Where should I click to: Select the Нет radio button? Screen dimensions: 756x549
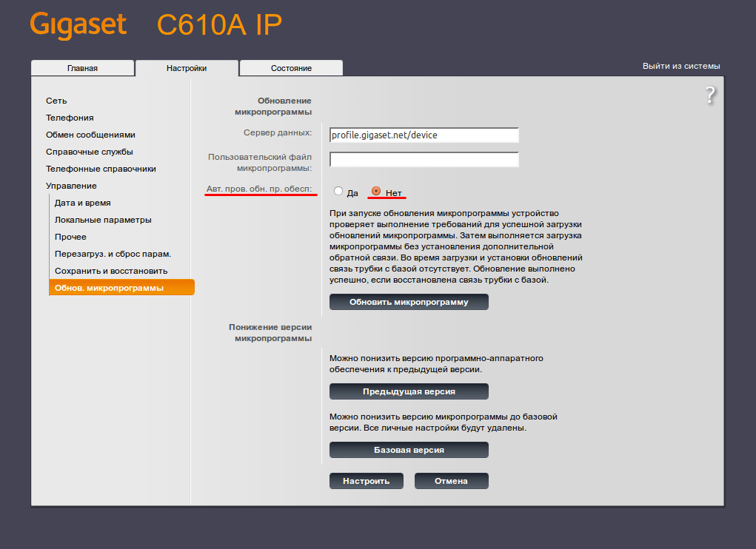click(376, 191)
